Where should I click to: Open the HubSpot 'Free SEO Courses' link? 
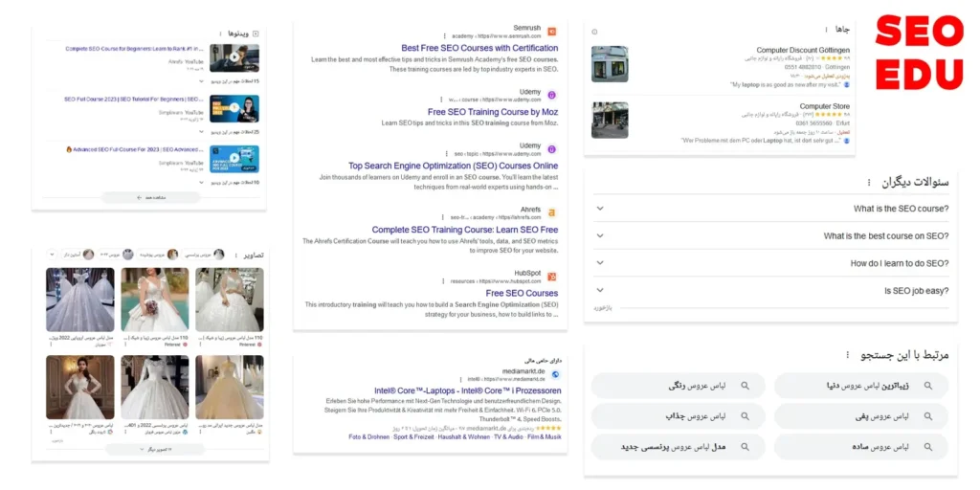coord(522,293)
